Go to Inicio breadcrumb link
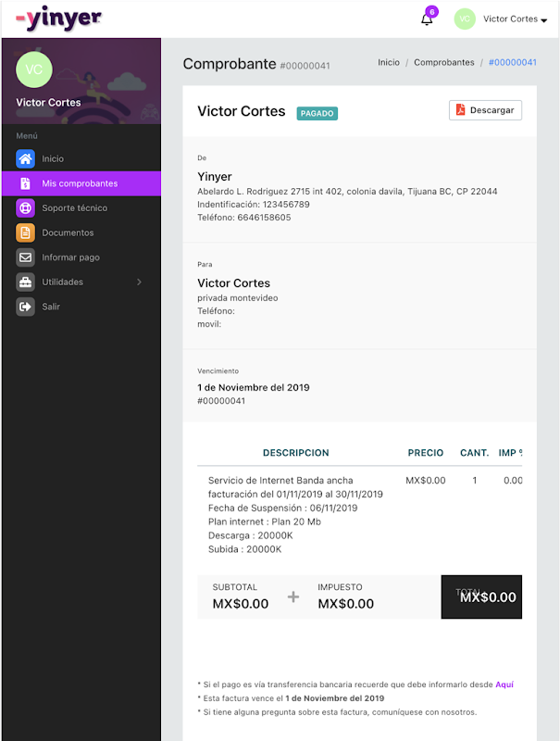560x741 pixels. click(x=389, y=62)
